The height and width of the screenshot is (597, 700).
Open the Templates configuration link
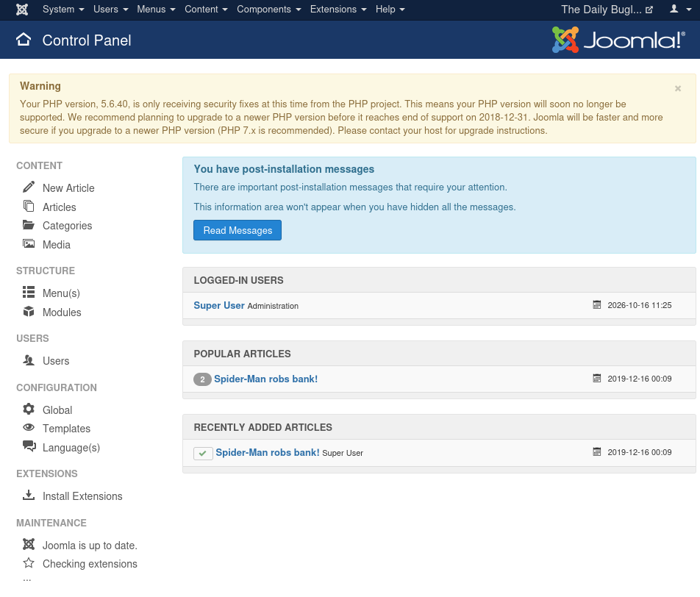[x=66, y=429]
